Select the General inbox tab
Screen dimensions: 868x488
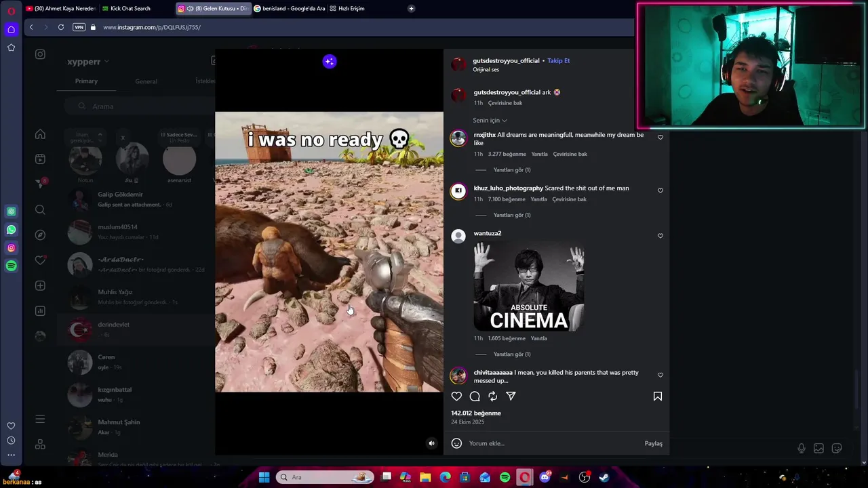146,82
